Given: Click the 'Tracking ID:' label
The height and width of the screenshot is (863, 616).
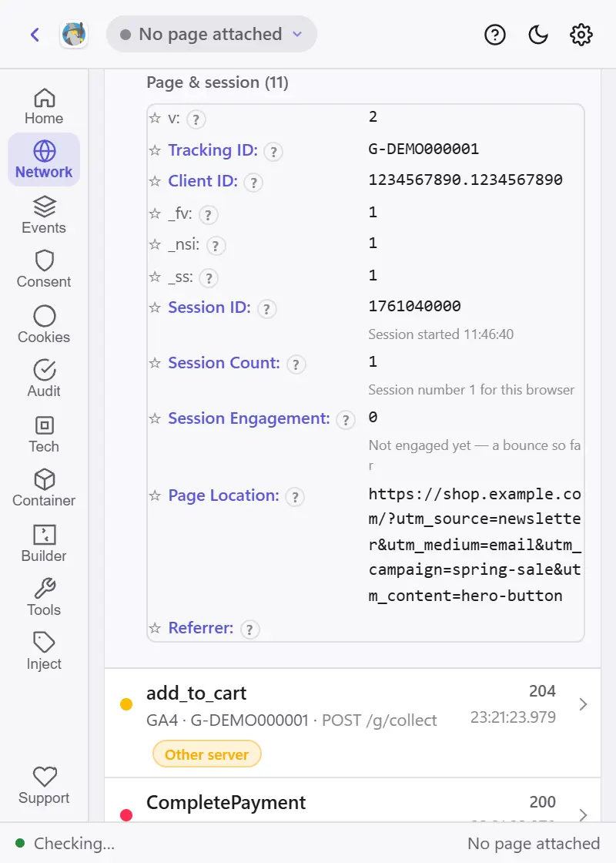Looking at the screenshot, I should (213, 150).
